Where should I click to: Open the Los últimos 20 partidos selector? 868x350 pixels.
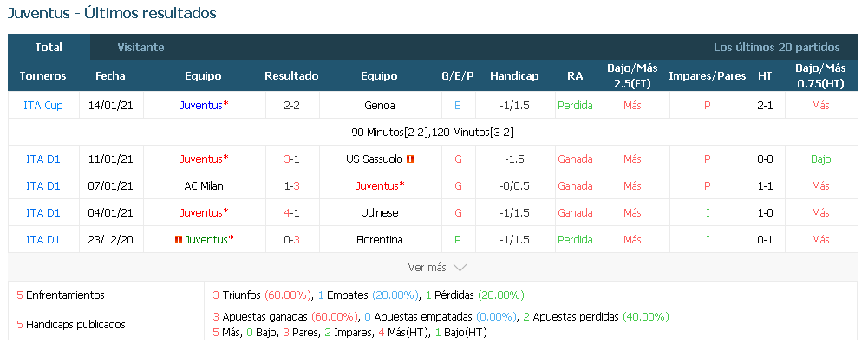pos(776,48)
